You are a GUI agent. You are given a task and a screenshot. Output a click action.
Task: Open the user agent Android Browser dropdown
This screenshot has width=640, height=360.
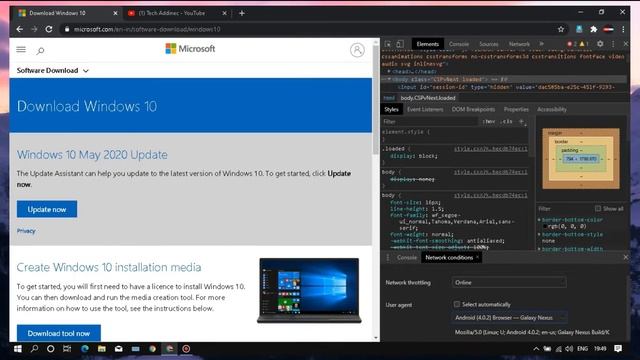point(509,318)
